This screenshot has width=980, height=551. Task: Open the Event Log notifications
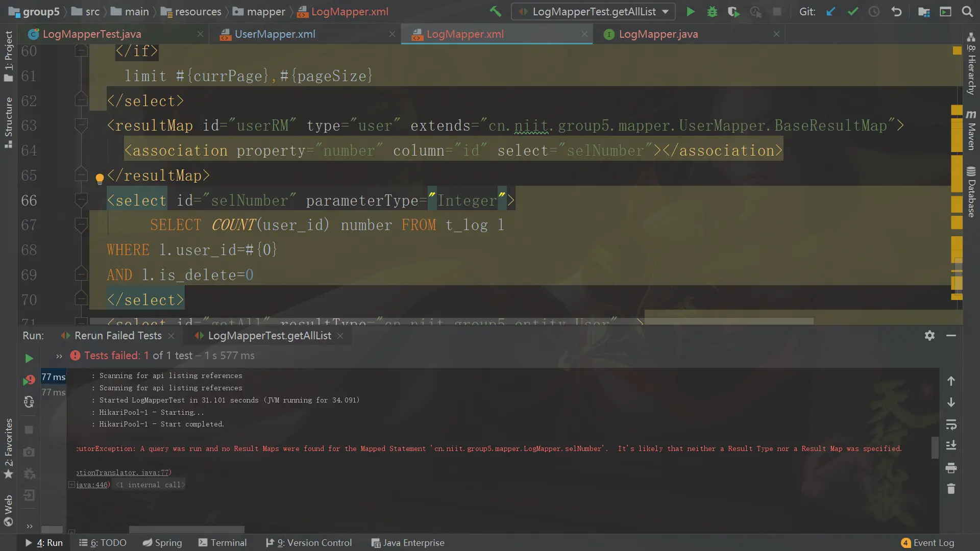(x=928, y=542)
